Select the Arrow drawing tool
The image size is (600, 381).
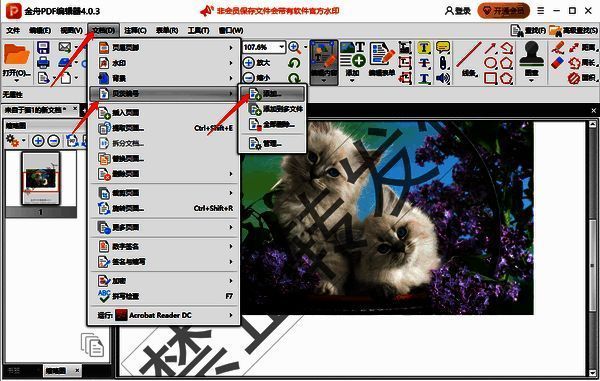click(490, 48)
